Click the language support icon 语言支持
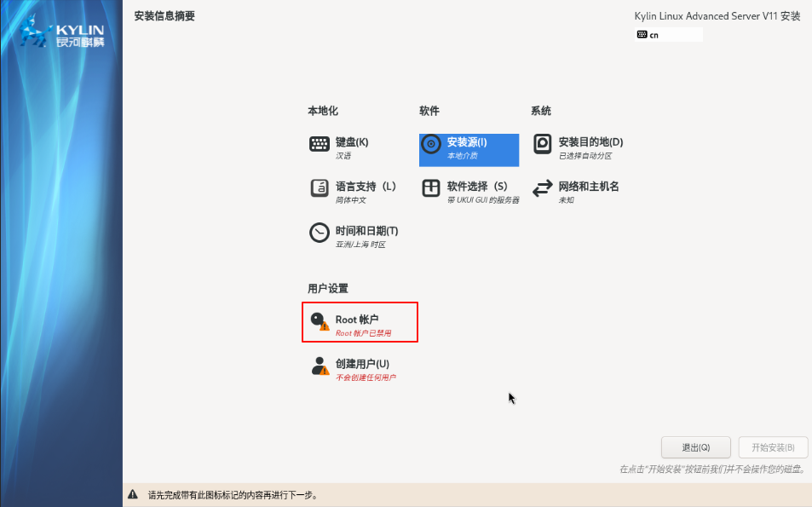The height and width of the screenshot is (507, 812). pos(319,188)
